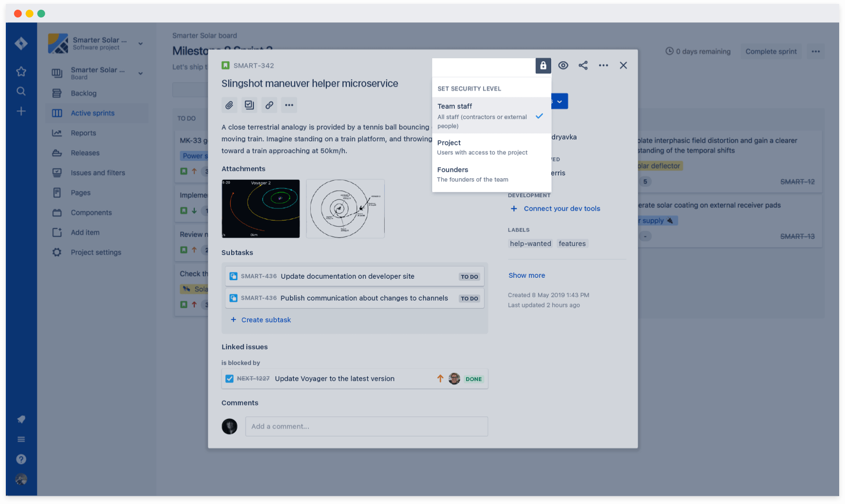Open the attachments paperclip icon
This screenshot has width=845, height=504.
pos(229,105)
